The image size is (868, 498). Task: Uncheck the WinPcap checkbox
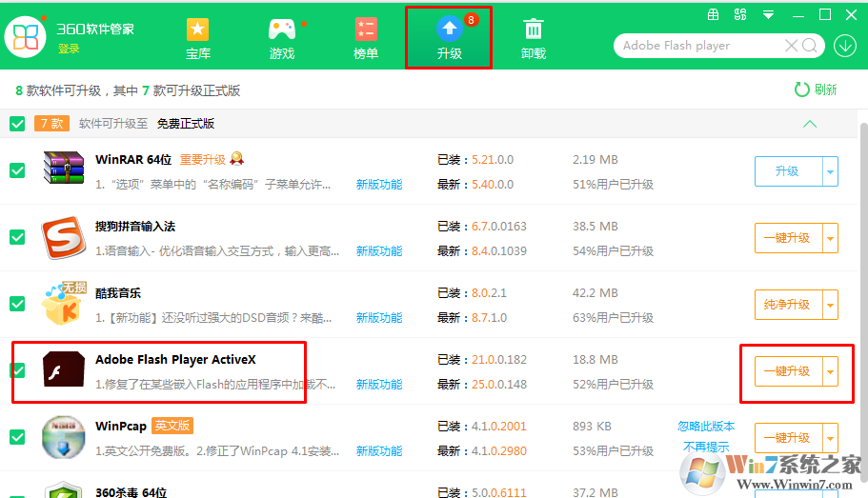[17, 437]
